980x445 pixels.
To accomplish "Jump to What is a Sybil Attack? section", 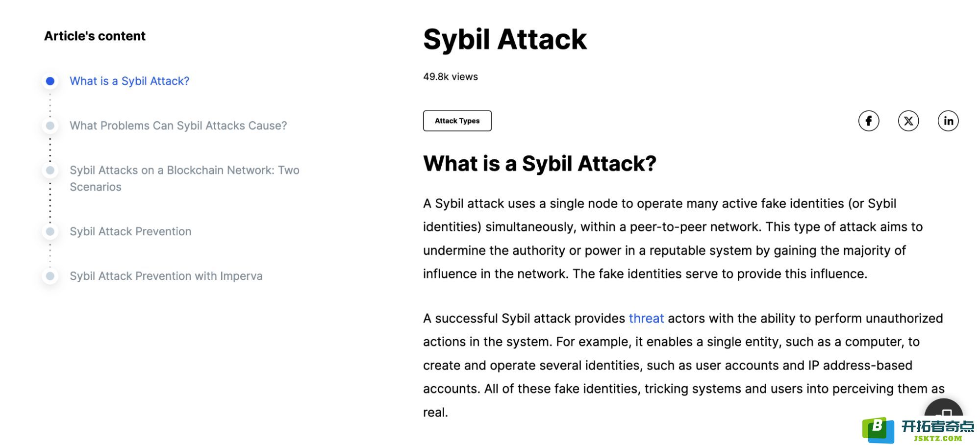I will tap(129, 81).
